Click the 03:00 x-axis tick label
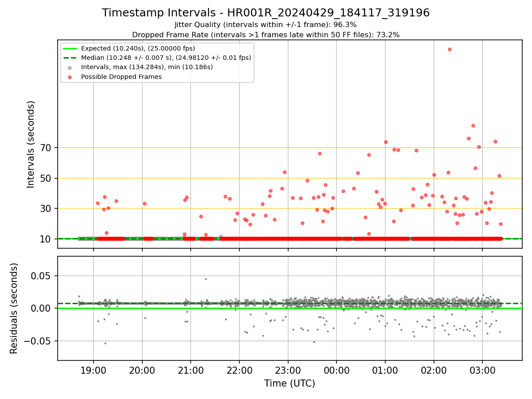 (482, 370)
